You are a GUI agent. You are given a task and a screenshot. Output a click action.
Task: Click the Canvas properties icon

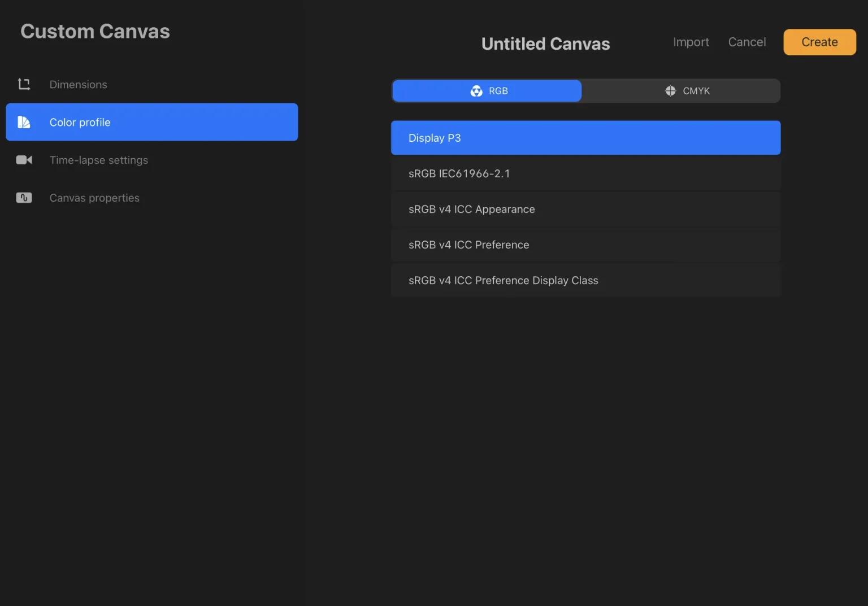[24, 198]
